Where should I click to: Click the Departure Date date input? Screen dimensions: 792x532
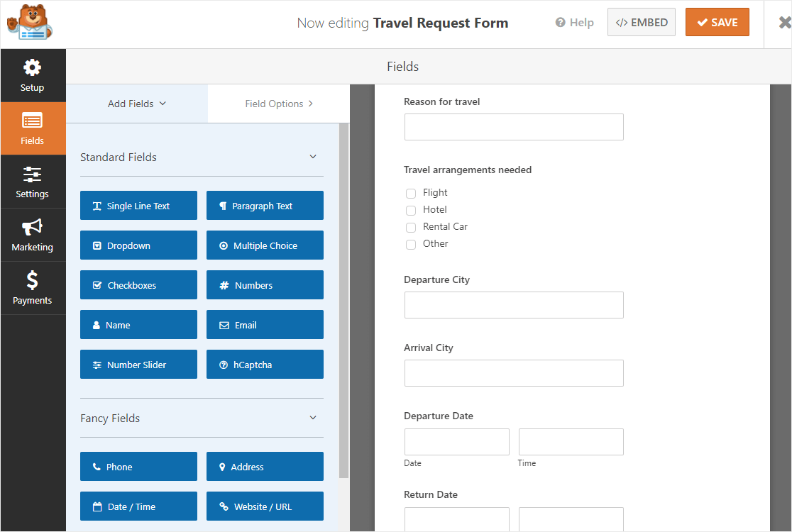tap(456, 442)
